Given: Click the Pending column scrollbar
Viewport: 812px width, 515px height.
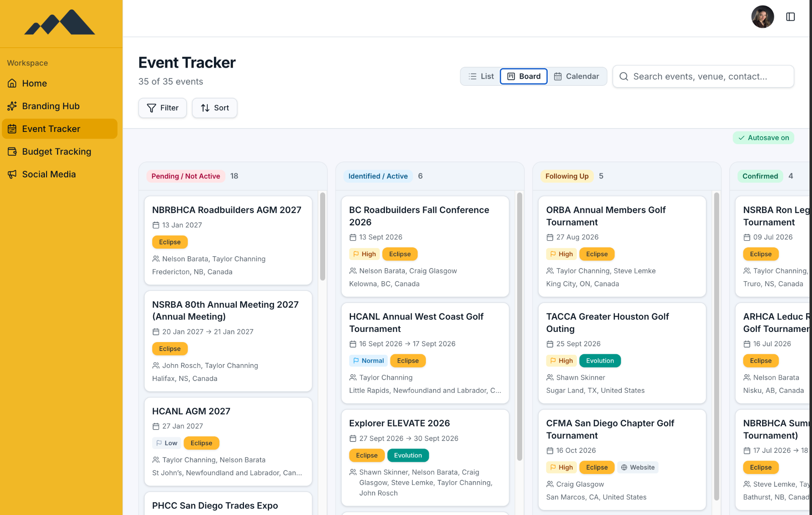Looking at the screenshot, I should 323,237.
